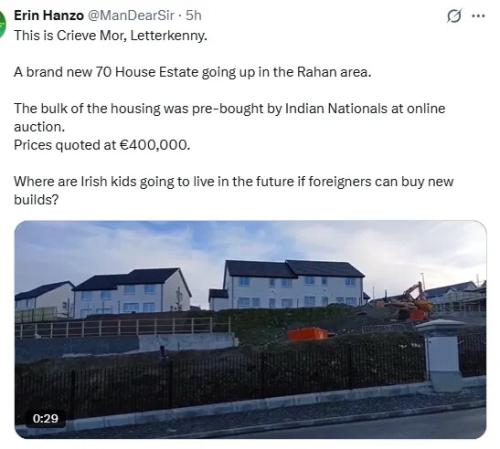Screen dimensions: 500x449
Task: Open Erin Hanzo's profile name link
Action: tap(49, 15)
